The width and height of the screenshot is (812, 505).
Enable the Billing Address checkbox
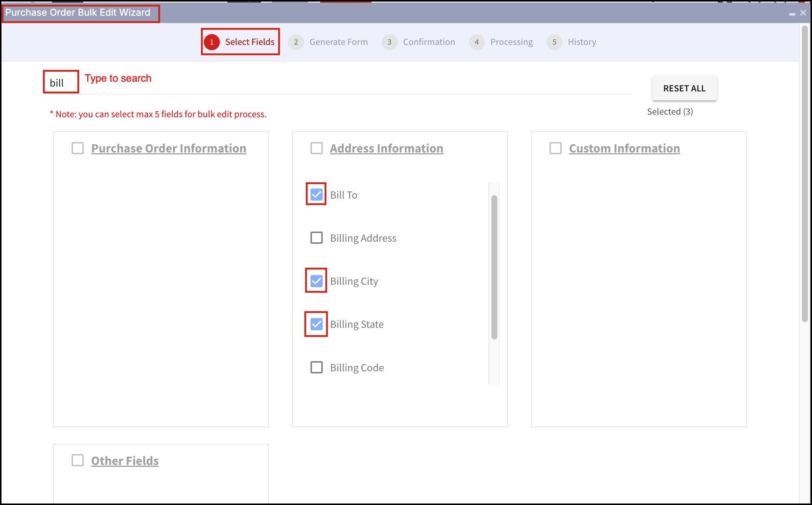tap(316, 238)
